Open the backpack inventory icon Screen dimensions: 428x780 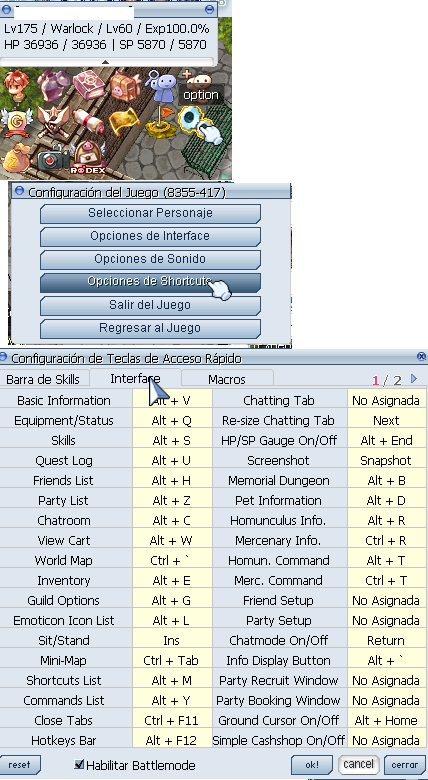coord(125,87)
